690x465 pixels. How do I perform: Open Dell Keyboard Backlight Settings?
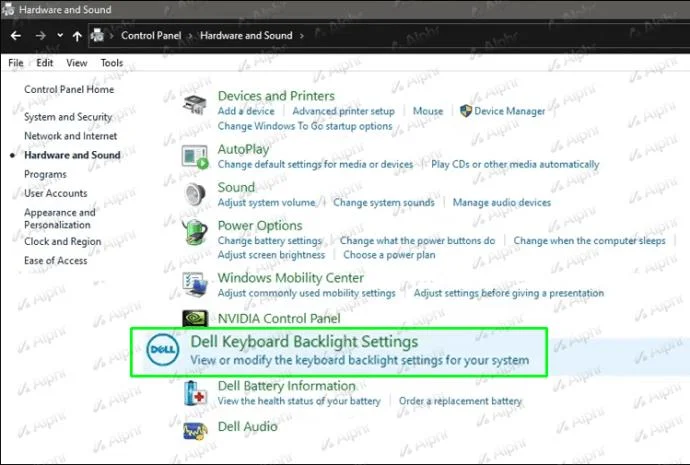(x=304, y=342)
